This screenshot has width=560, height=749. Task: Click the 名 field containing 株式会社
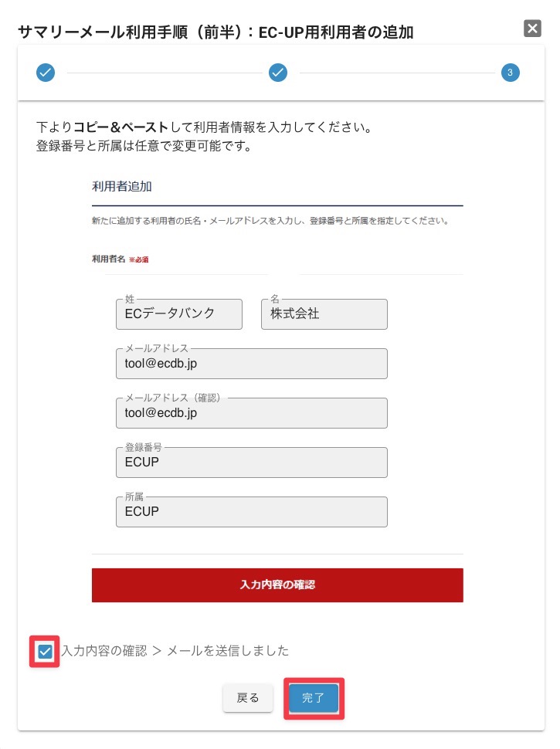coord(324,314)
